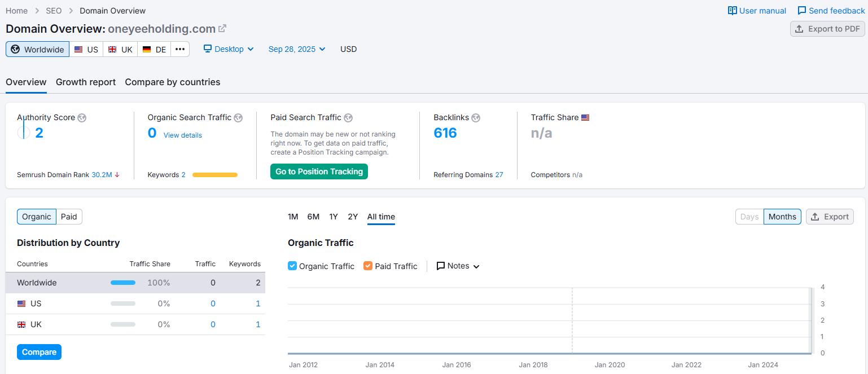Click the Backlinks value 616
The image size is (868, 374).
445,133
